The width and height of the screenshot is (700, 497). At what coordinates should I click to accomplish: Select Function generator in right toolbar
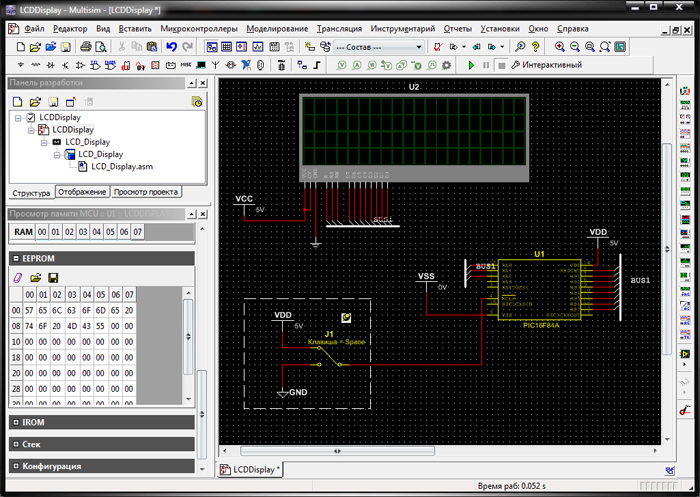[x=685, y=105]
